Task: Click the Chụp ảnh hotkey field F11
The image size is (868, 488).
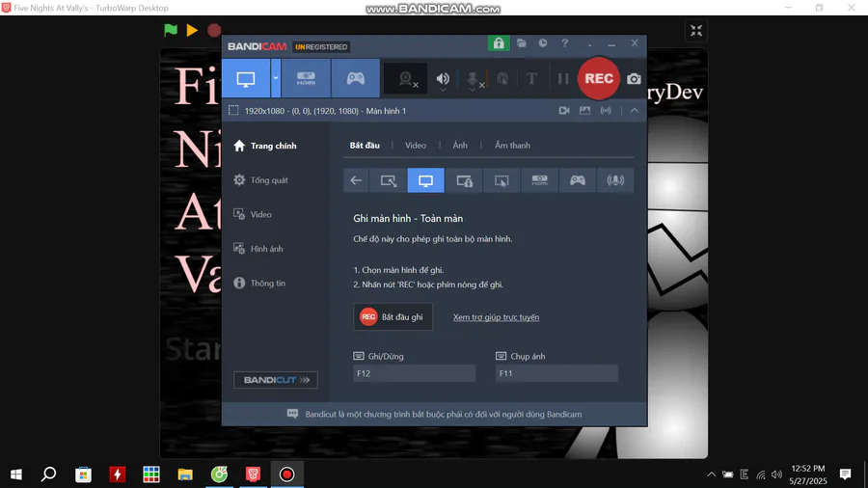Action: click(556, 373)
